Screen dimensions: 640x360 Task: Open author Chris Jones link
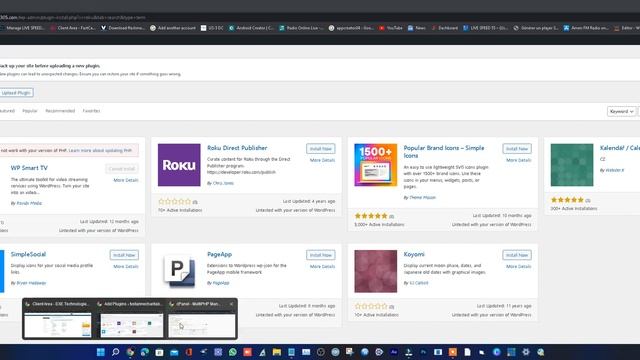[x=223, y=183]
